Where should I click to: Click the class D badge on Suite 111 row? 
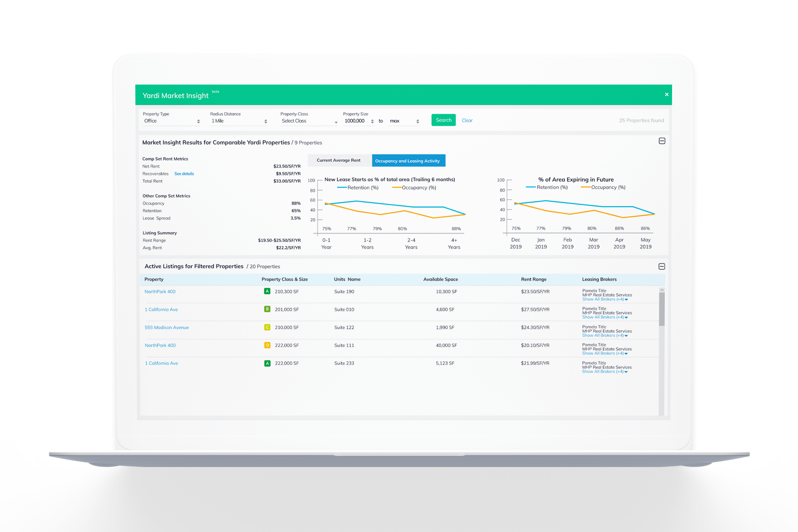pyautogui.click(x=267, y=345)
